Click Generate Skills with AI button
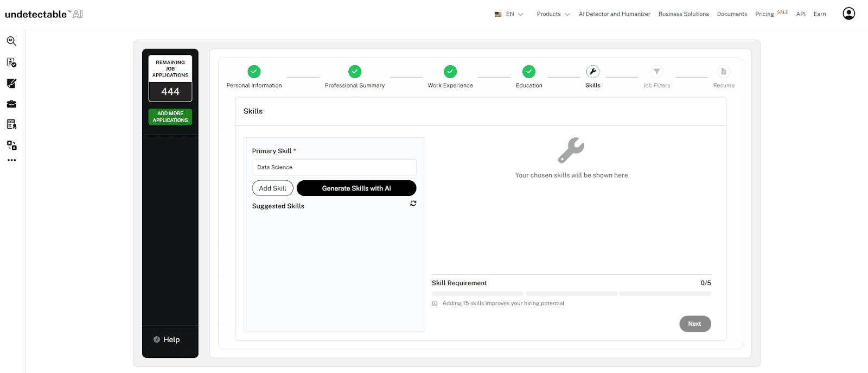 (356, 188)
